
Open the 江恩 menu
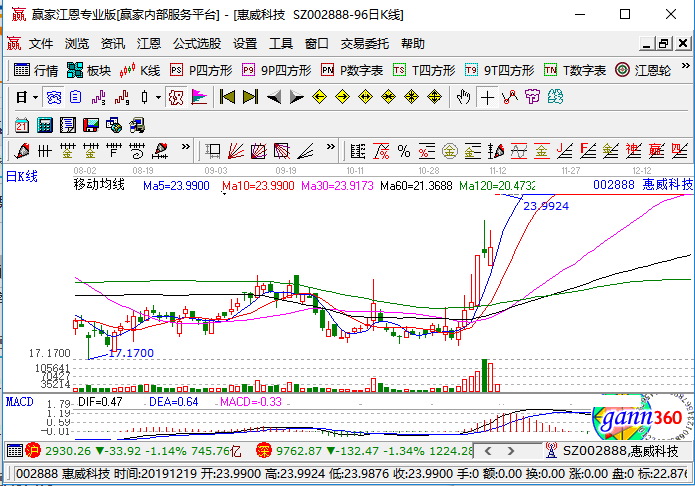click(148, 43)
